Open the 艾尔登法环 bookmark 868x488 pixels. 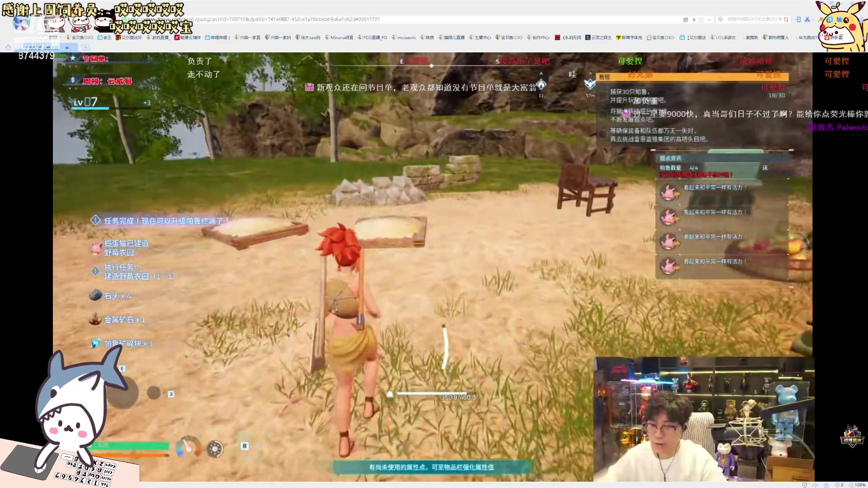[129, 38]
